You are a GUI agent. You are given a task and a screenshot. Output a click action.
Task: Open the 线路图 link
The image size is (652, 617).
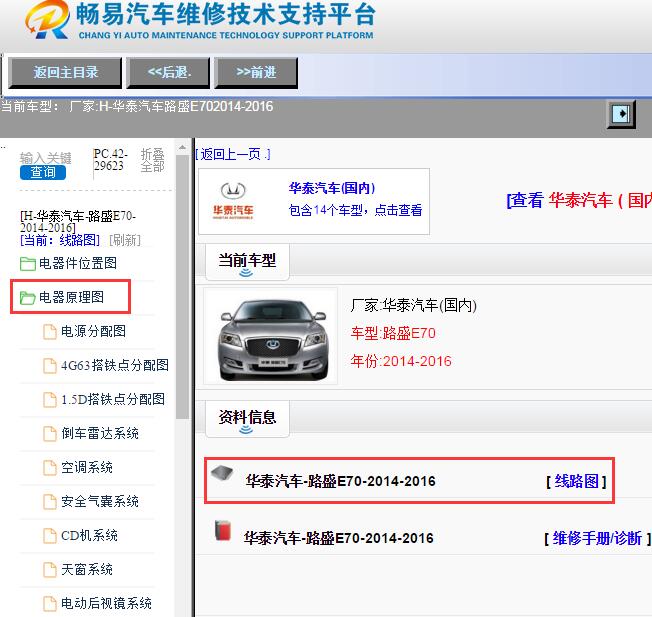pos(576,481)
